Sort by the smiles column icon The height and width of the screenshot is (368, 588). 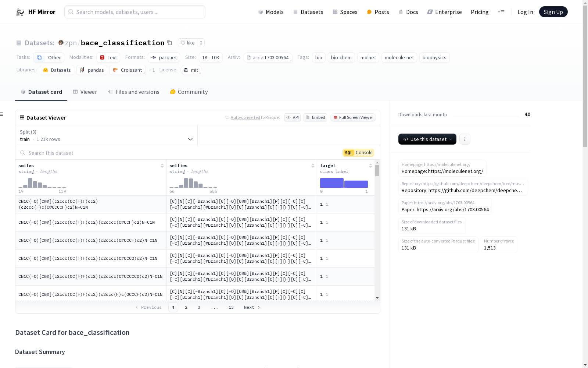pyautogui.click(x=162, y=166)
